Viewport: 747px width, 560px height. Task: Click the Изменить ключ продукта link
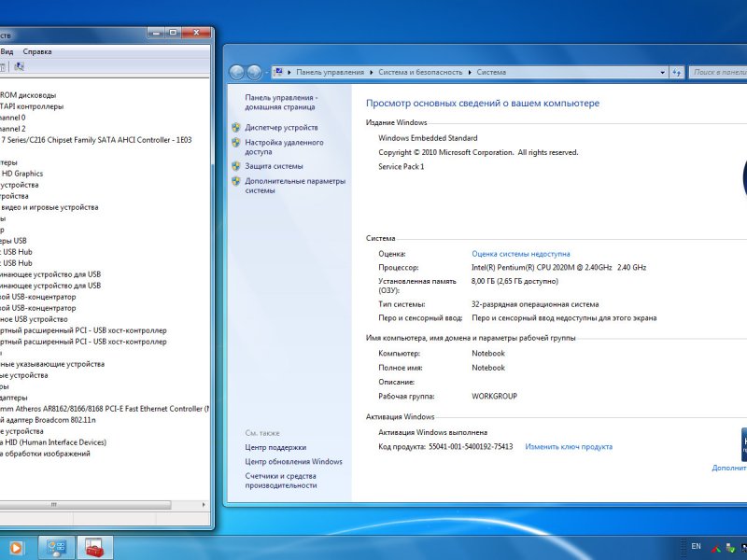coord(569,447)
